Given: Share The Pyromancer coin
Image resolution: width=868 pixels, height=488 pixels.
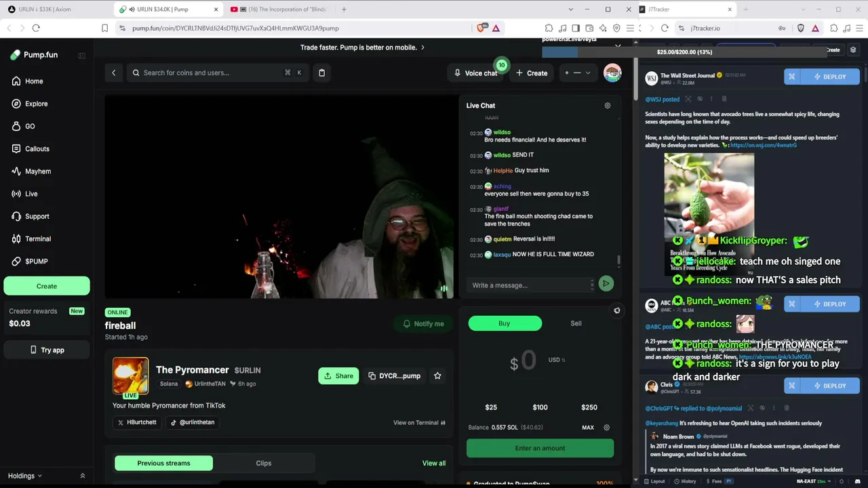Looking at the screenshot, I should (x=338, y=375).
